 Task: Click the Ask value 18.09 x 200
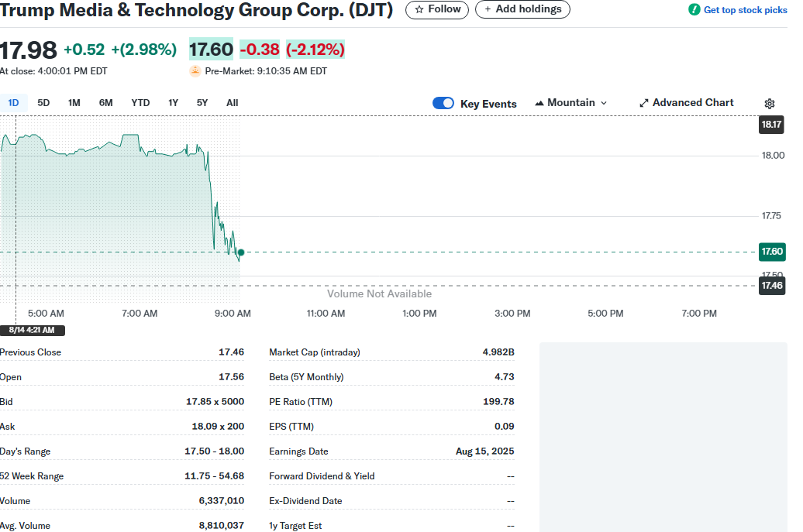[x=218, y=426]
